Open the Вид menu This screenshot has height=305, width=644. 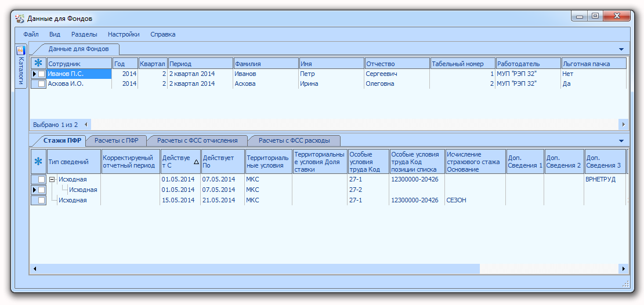(x=55, y=34)
